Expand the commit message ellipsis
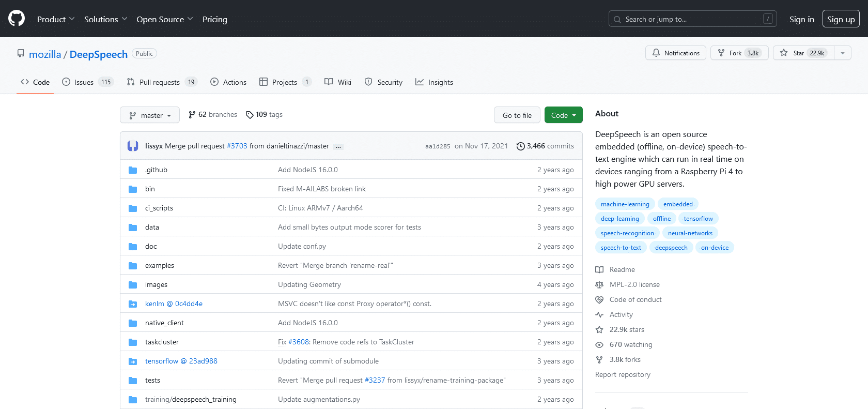 338,147
